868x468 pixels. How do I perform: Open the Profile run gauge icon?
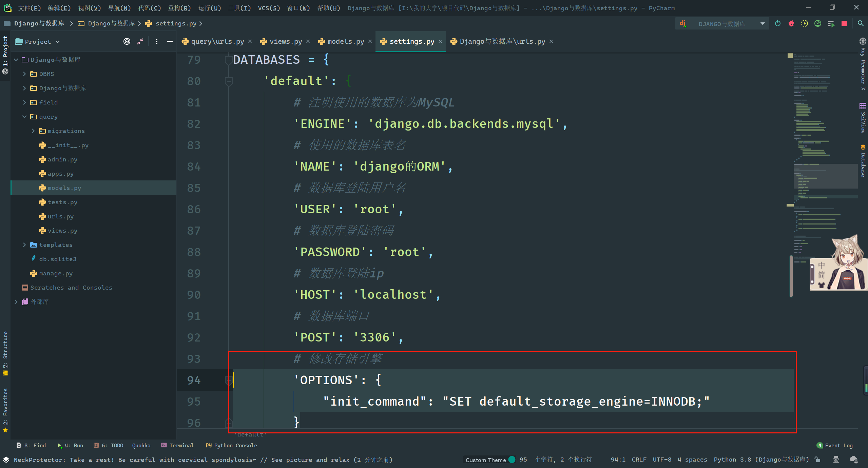(818, 23)
